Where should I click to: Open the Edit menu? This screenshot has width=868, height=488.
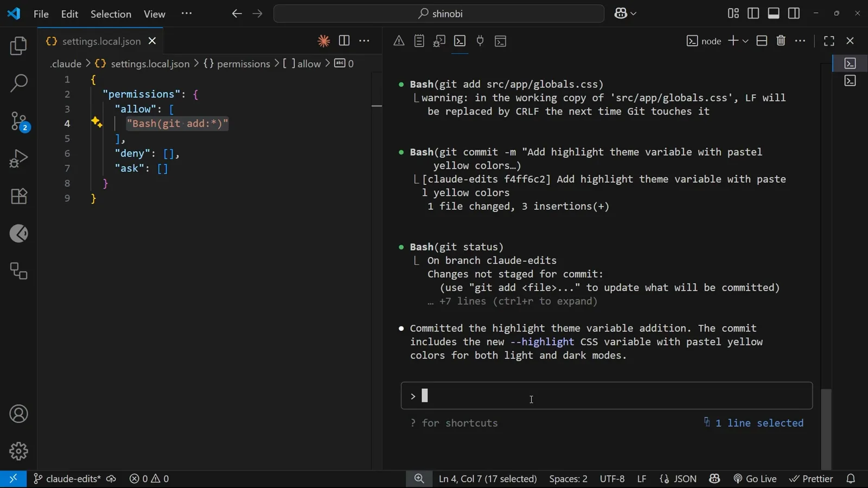coord(69,14)
